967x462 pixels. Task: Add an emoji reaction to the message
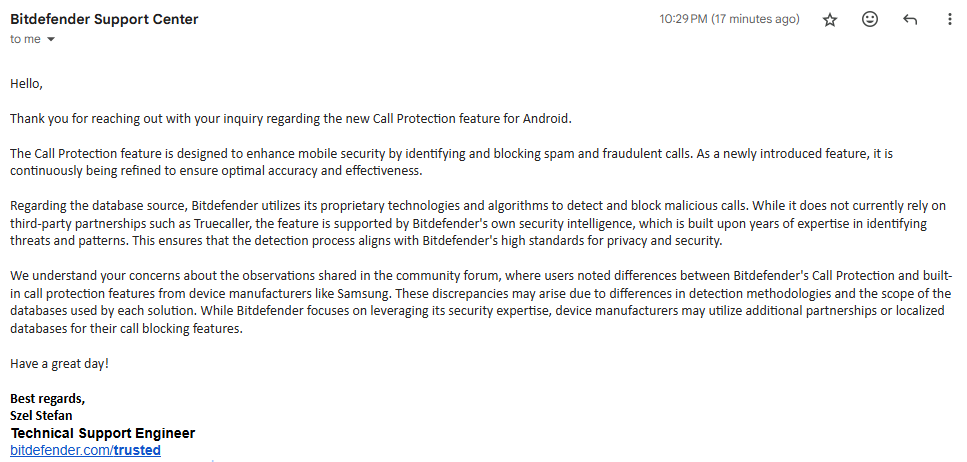pos(870,20)
